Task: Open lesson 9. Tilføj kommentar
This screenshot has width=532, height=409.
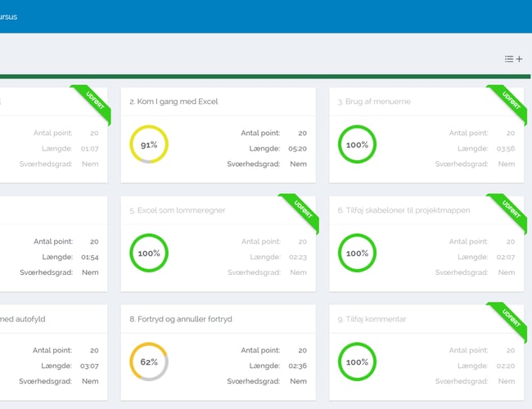Action: point(372,319)
